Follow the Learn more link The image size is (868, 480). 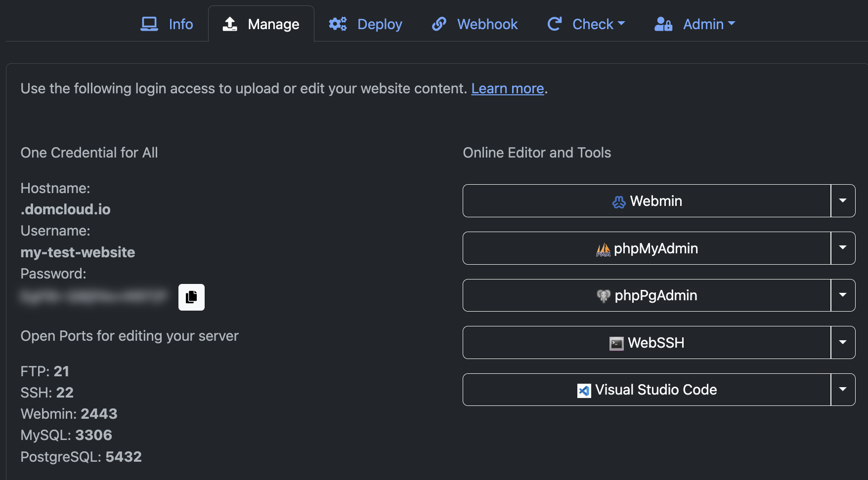tap(508, 88)
